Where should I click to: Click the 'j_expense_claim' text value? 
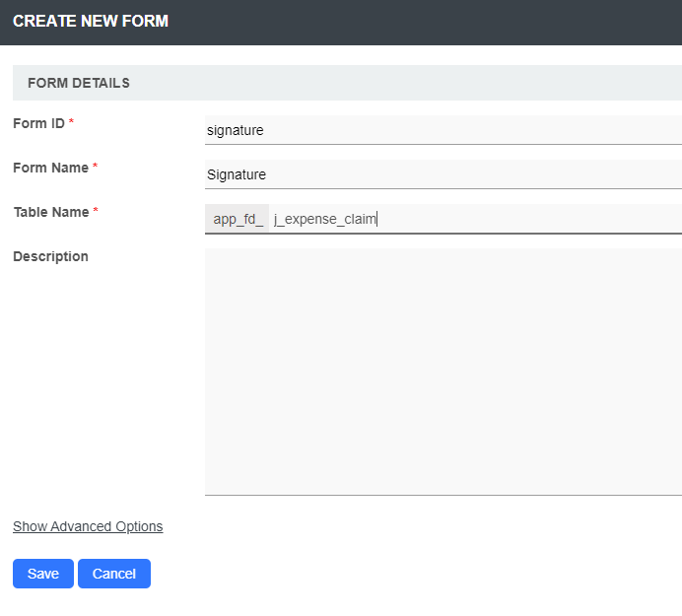pyautogui.click(x=325, y=219)
